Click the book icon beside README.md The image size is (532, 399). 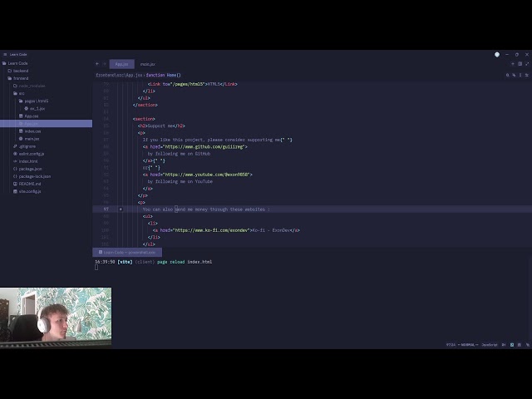15,184
